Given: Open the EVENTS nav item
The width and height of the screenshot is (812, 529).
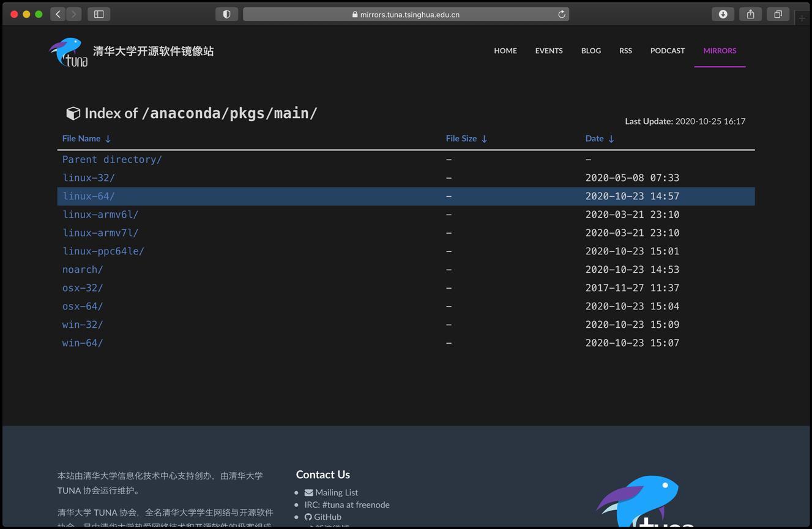Looking at the screenshot, I should pyautogui.click(x=549, y=51).
